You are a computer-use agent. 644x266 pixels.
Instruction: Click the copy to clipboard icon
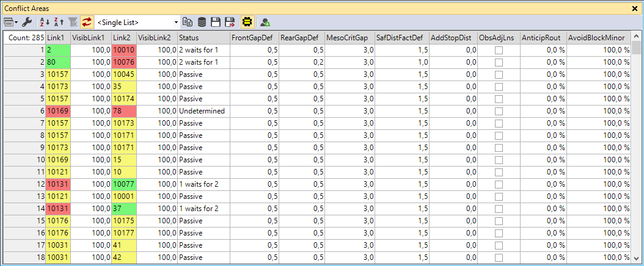(x=189, y=22)
